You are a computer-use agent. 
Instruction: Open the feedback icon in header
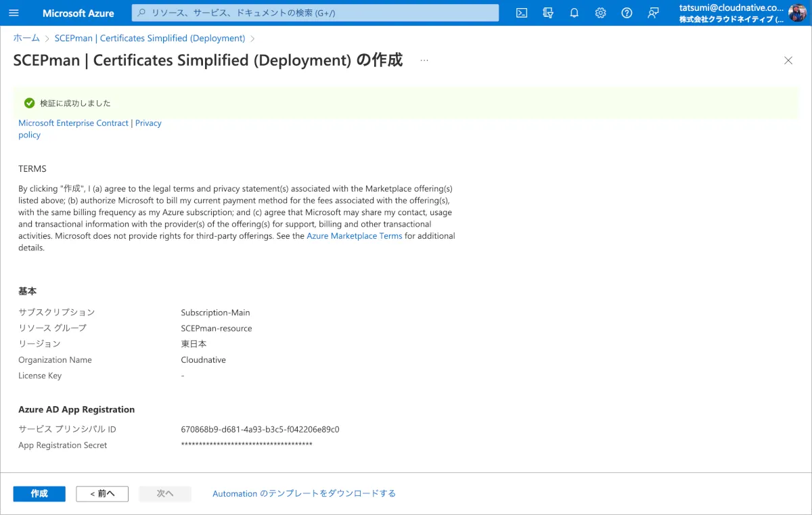653,13
